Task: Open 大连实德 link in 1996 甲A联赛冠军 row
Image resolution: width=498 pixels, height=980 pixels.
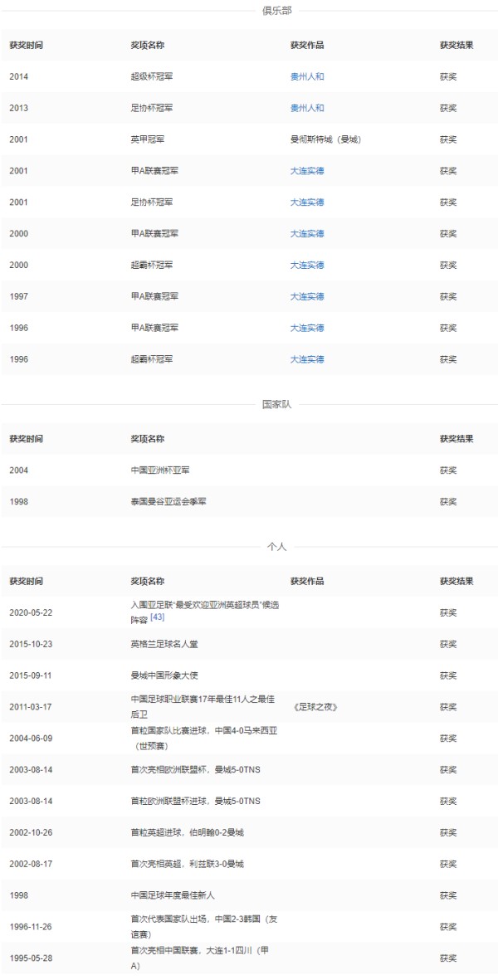Action: point(307,328)
